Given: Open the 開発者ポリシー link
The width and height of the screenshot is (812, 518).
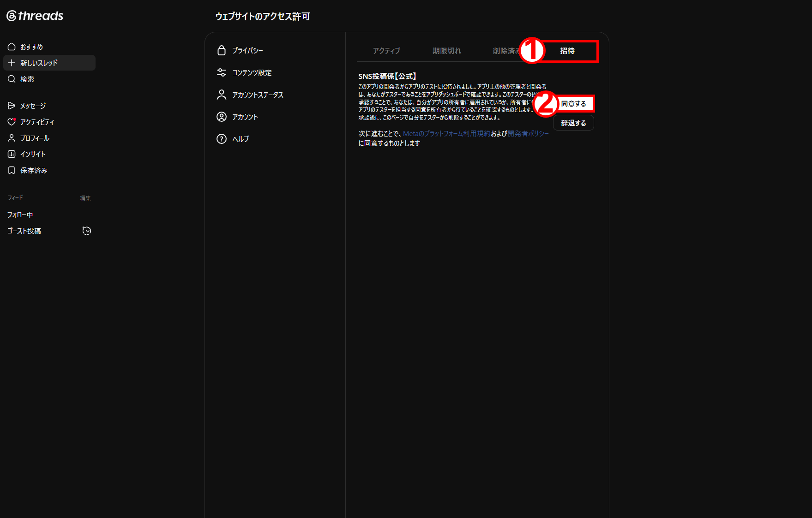Looking at the screenshot, I should (x=528, y=133).
